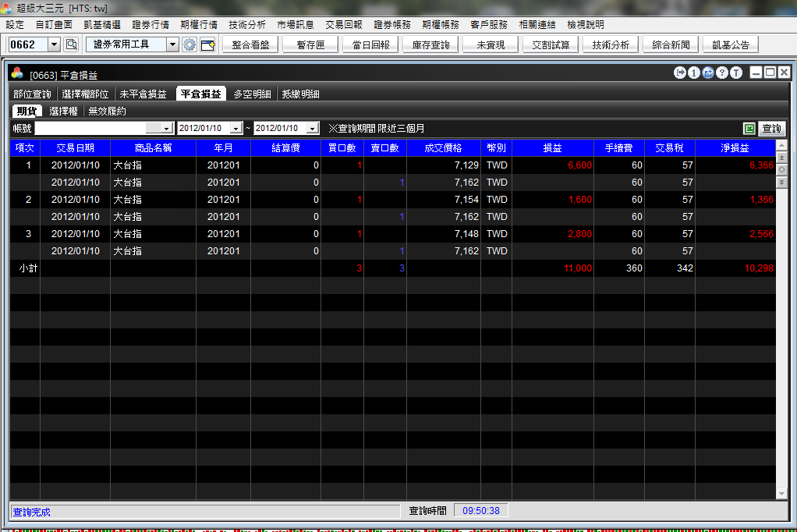The height and width of the screenshot is (532, 797).
Task: Switch to the 多空明細 tab
Action: coord(252,94)
